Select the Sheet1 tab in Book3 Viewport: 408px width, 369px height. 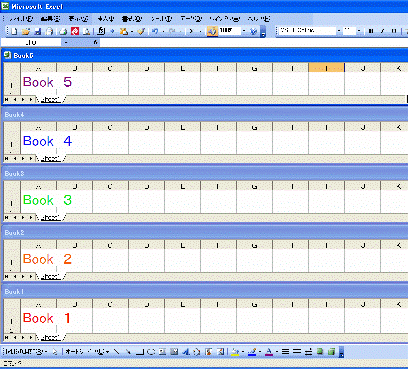[x=51, y=217]
